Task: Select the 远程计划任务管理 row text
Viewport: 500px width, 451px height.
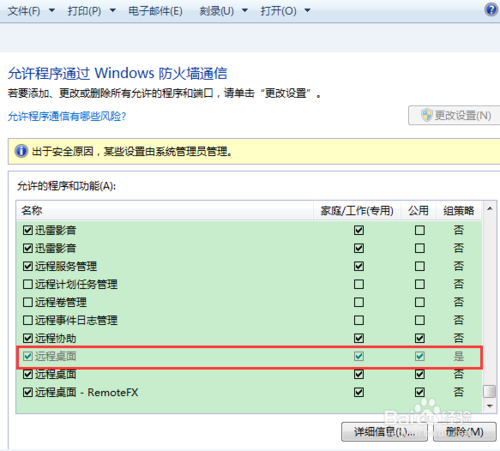Action: (76, 284)
